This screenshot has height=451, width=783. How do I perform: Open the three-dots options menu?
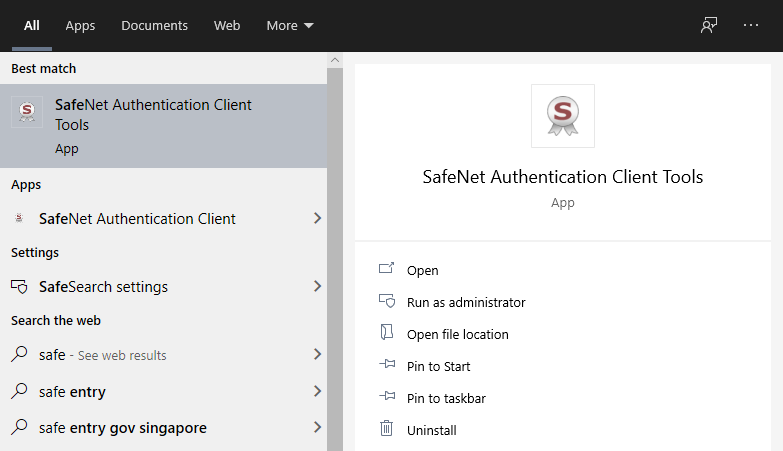751,25
